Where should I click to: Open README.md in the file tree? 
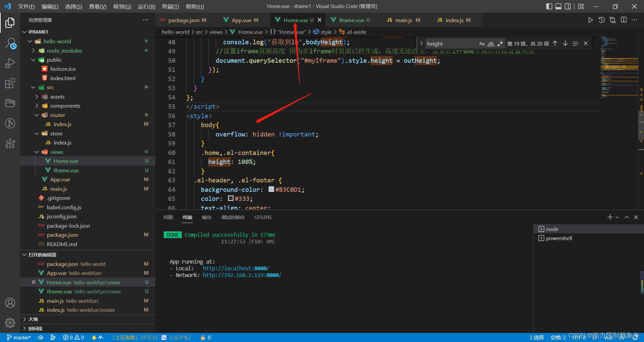[62, 244]
